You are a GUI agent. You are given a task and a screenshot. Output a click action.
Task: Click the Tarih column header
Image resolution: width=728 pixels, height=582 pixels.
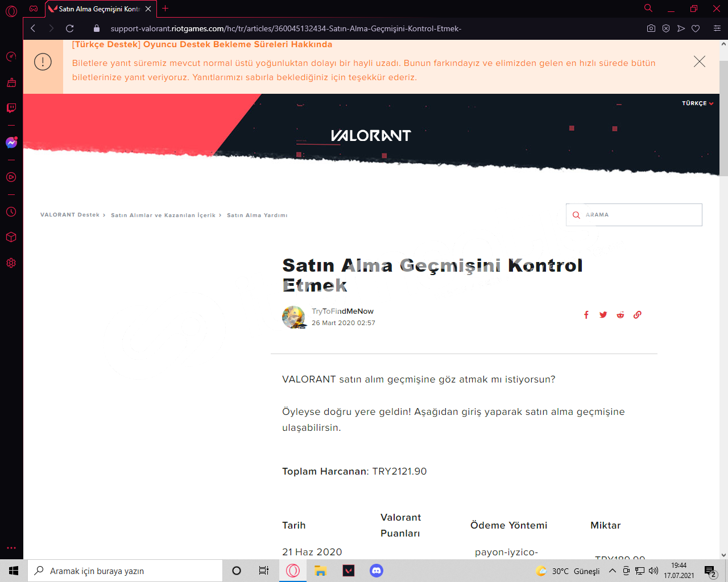294,525
